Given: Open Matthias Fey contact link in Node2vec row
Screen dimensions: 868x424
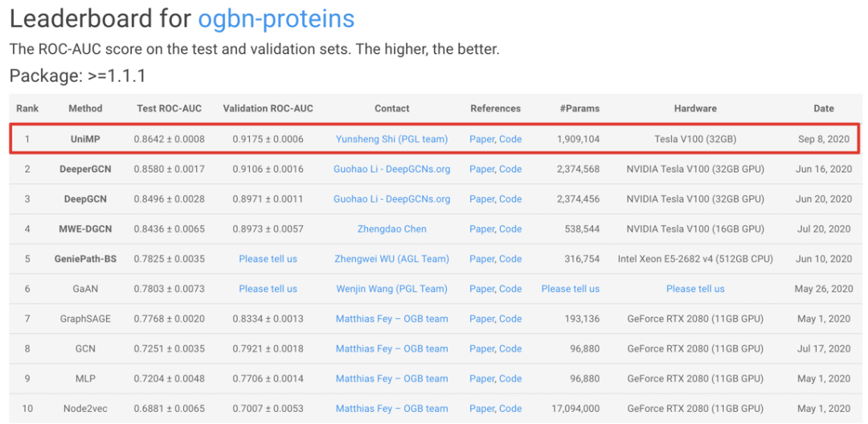Looking at the screenshot, I should click(392, 409).
